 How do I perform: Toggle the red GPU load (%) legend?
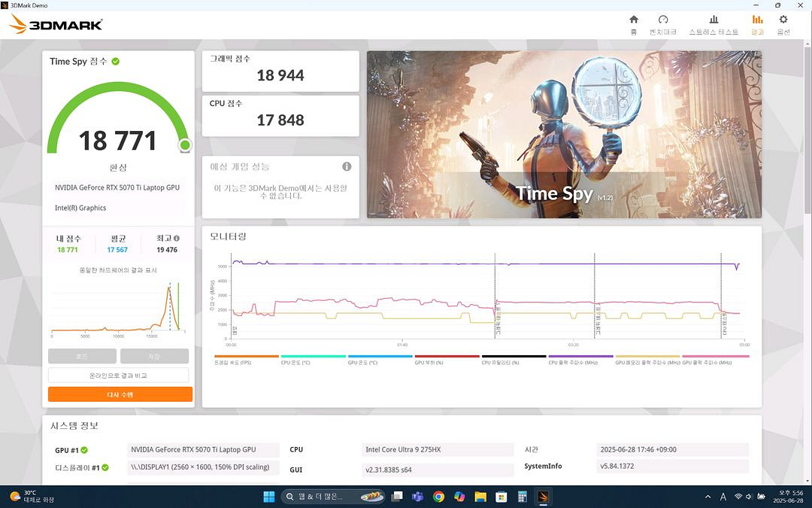tap(447, 359)
